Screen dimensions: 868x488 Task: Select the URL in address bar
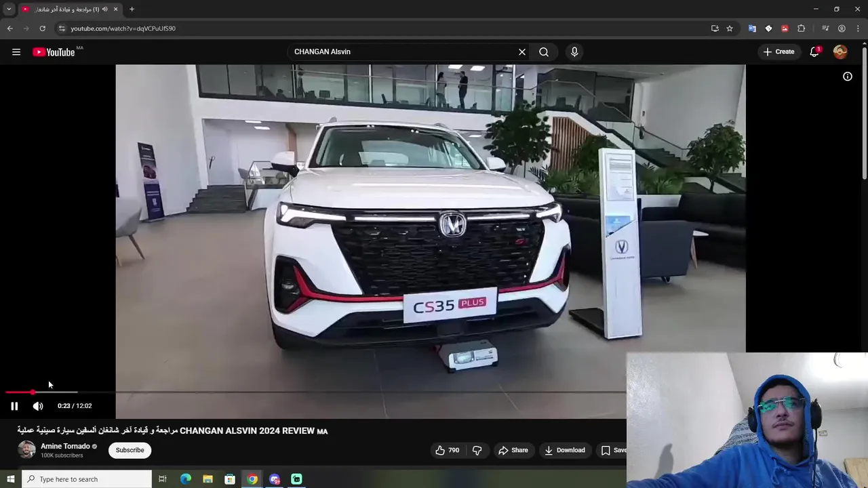[x=123, y=28]
